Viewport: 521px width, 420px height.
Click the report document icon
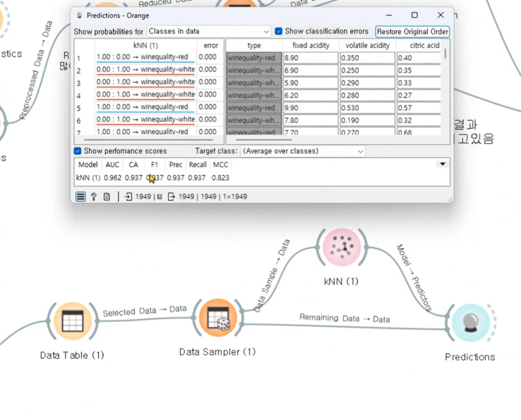(x=107, y=196)
